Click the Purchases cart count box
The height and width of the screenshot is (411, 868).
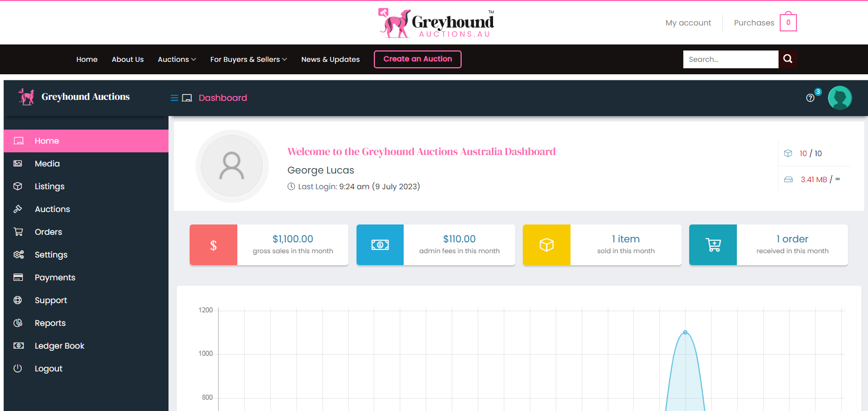click(x=788, y=23)
